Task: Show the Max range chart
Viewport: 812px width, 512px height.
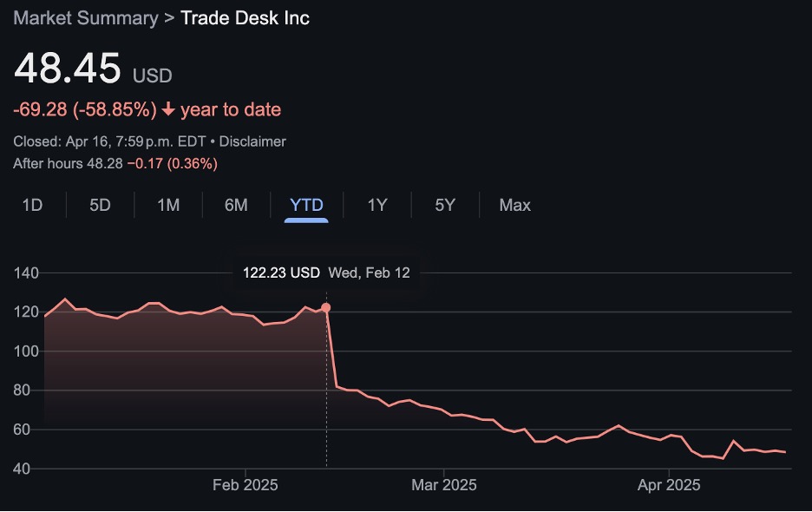Action: [x=514, y=205]
